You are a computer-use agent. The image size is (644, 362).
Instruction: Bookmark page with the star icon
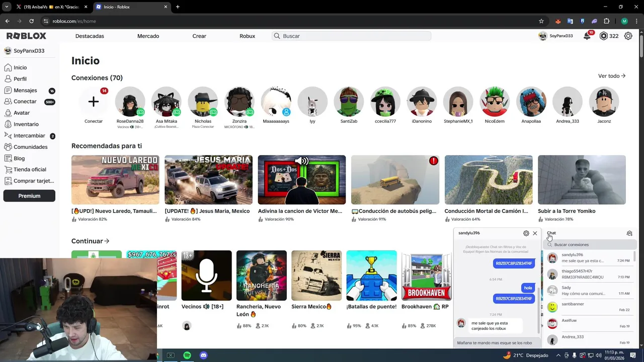pos(541,21)
